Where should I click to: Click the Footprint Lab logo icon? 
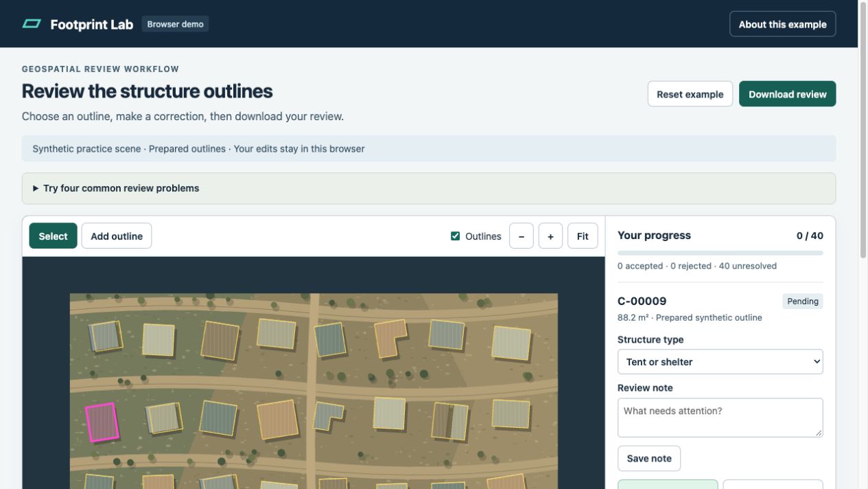coord(32,24)
